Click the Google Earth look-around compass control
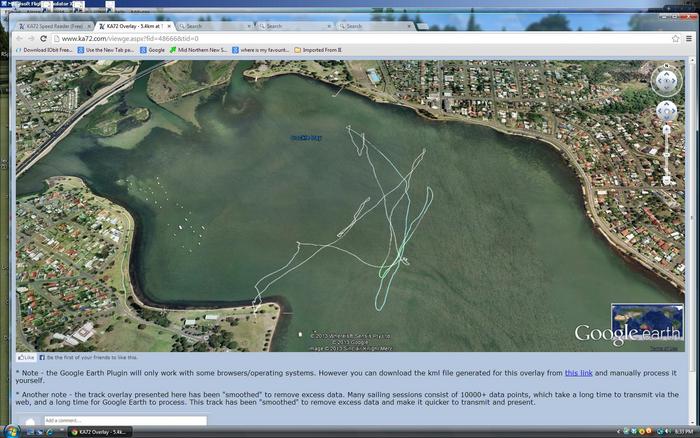 (666, 80)
